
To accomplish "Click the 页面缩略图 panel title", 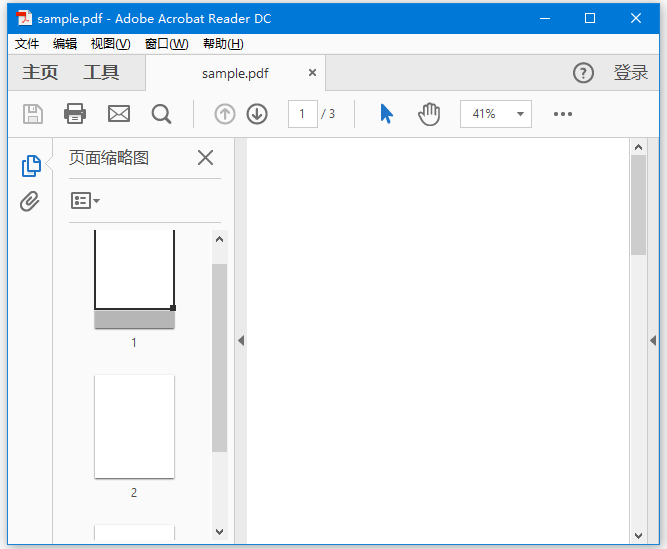I will pyautogui.click(x=109, y=158).
